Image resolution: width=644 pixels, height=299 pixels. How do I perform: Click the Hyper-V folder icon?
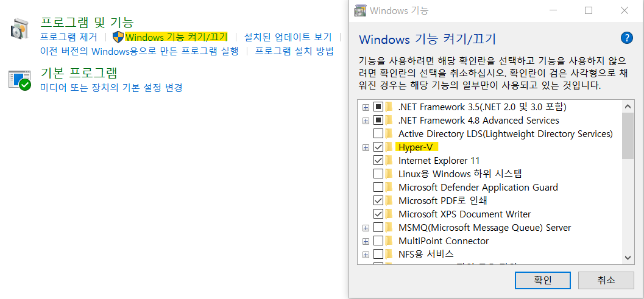tap(389, 147)
